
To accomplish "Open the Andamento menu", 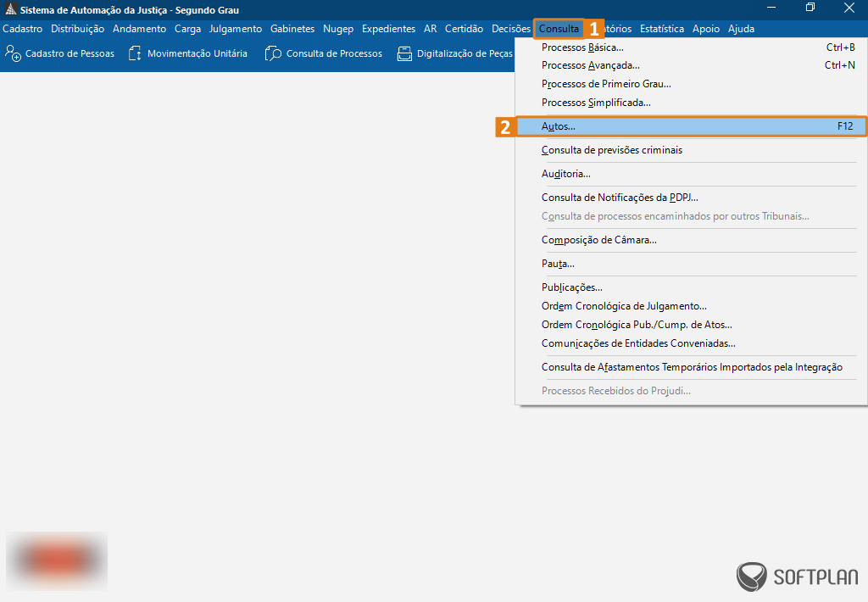I will (x=140, y=29).
